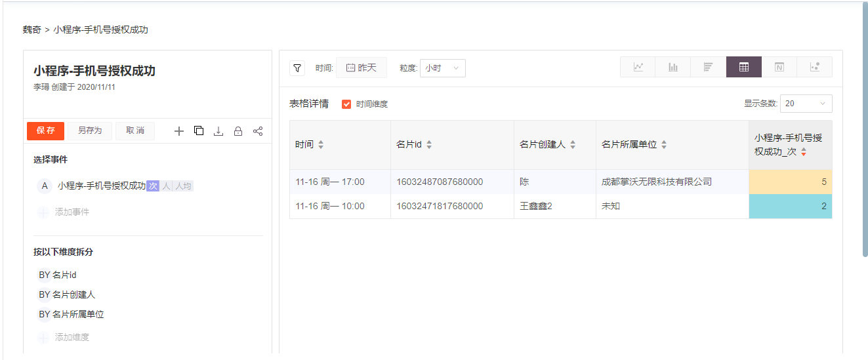The image size is (868, 360).
Task: Click cell 16032471817680000
Action: [452, 207]
